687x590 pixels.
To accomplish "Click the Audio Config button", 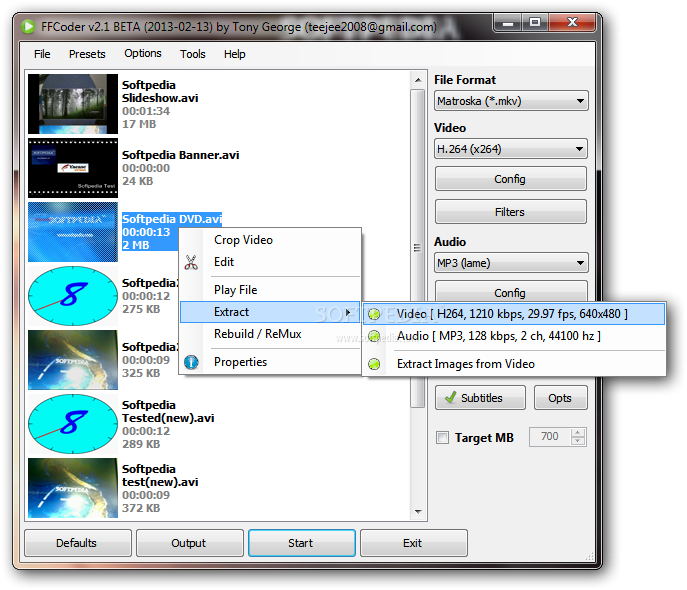I will [510, 291].
